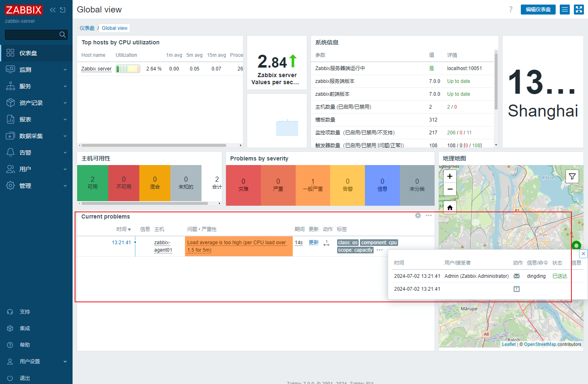Click 未分类 not classified severity tile
The height and width of the screenshot is (384, 588).
tap(417, 185)
